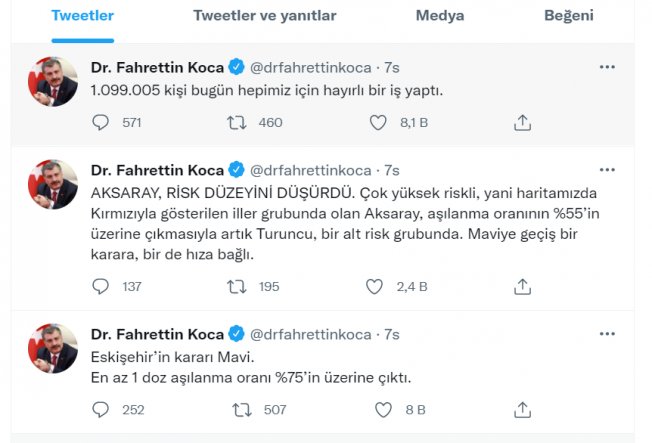This screenshot has height=443, width=652.
Task: Share the Aksaray risk tweet
Action: pos(522,287)
